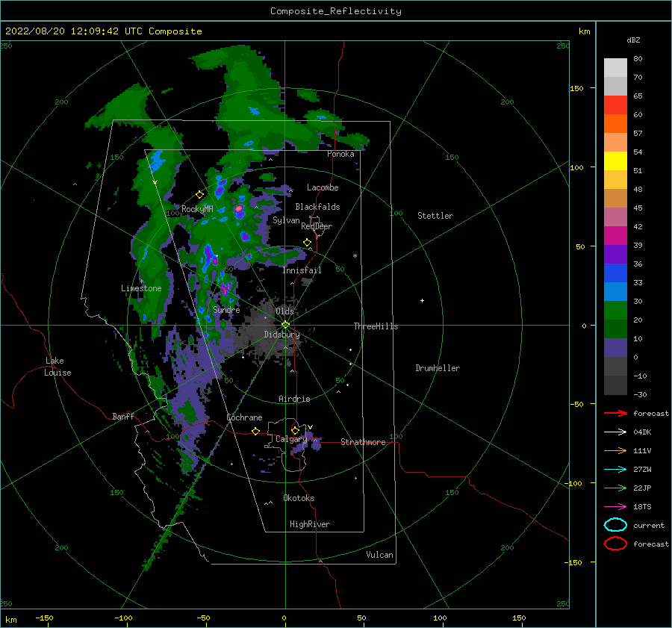
Task: Click the Strathmore label
Action: [x=363, y=442]
